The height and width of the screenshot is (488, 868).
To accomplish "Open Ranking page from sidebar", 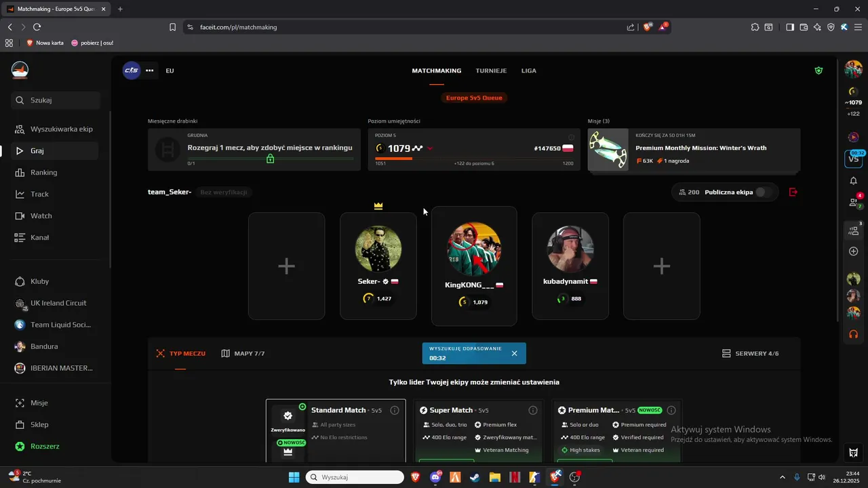I will pos(56,172).
